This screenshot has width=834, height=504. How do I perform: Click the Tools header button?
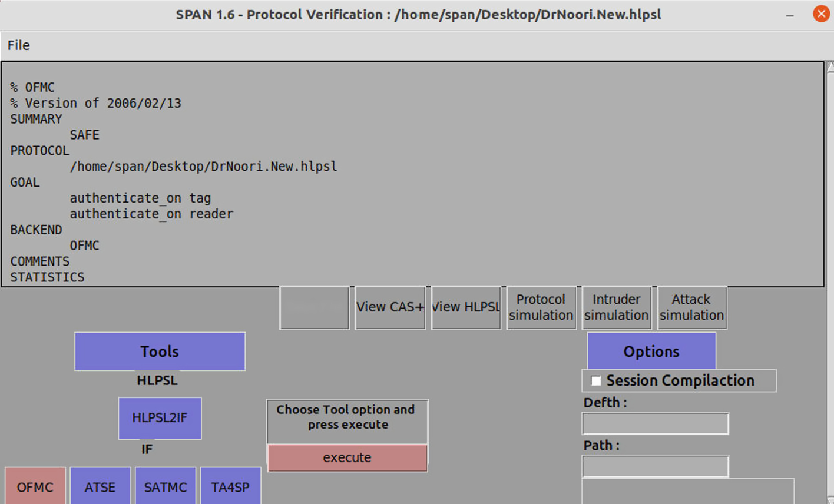tap(160, 352)
